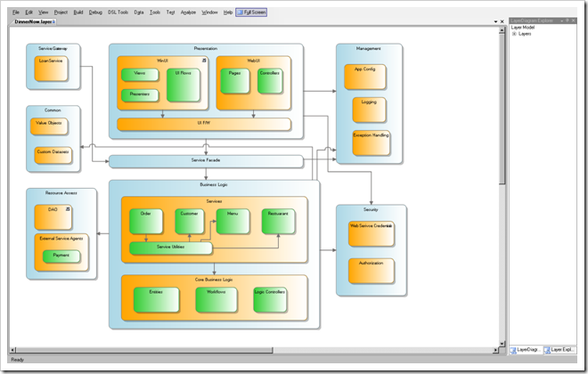Select the Pages layer shape
The width and height of the screenshot is (588, 374).
click(x=234, y=81)
